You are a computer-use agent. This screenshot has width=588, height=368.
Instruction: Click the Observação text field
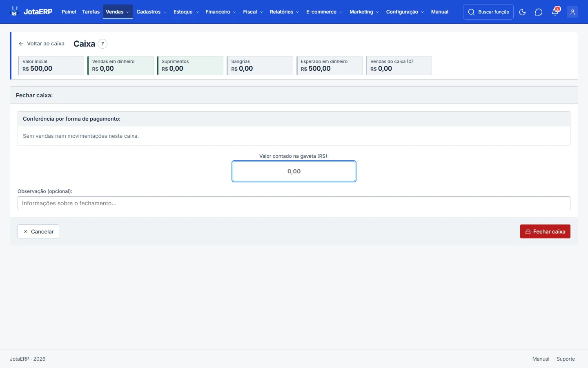click(x=294, y=203)
